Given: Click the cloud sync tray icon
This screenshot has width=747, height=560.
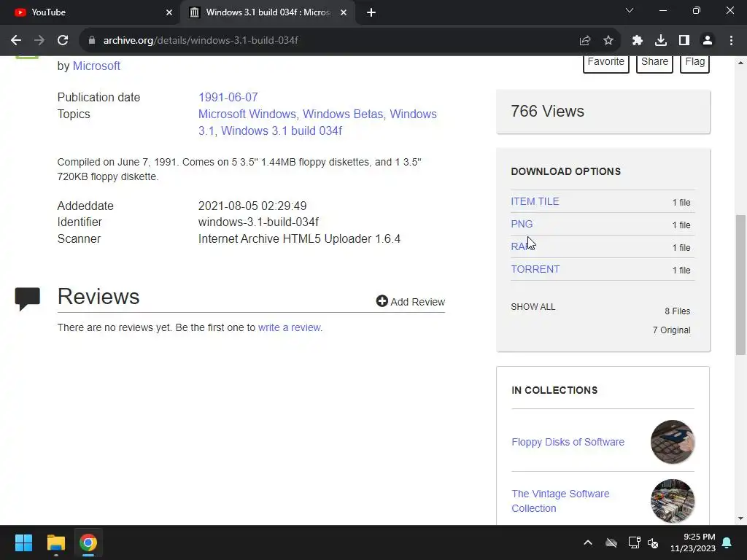Looking at the screenshot, I should [611, 542].
